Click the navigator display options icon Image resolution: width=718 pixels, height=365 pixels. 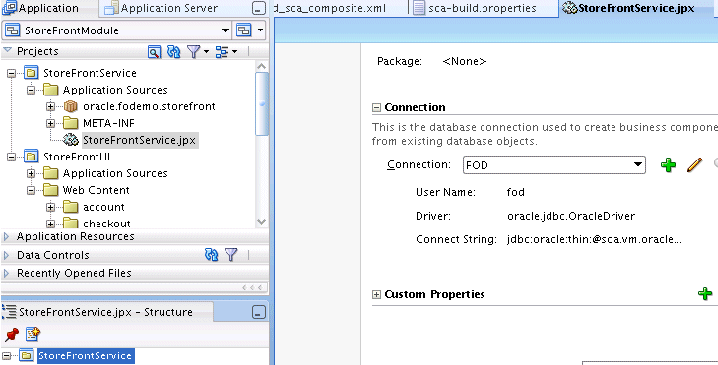click(222, 52)
